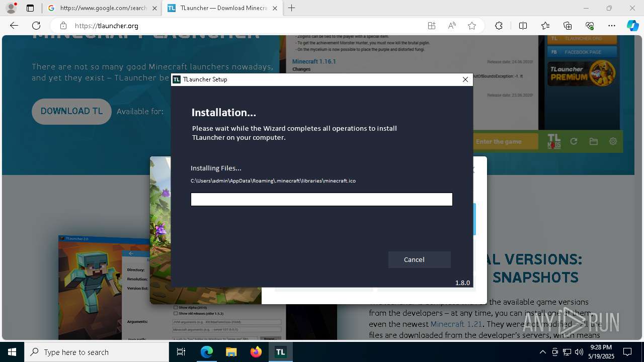Open the Extensions puzzle icon
The width and height of the screenshot is (644, 362).
pos(499,26)
